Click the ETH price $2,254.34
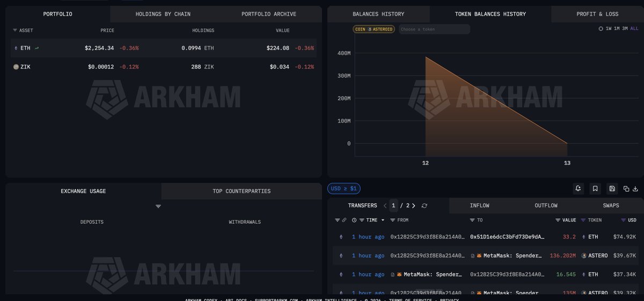 click(99, 48)
